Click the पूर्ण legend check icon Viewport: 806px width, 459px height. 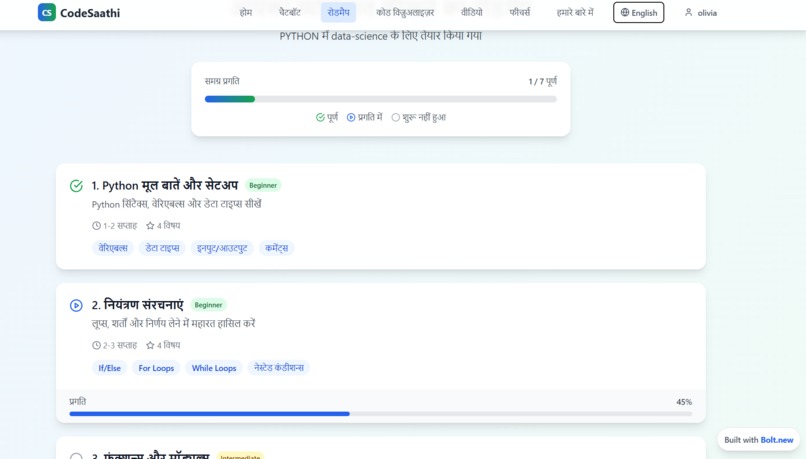pyautogui.click(x=320, y=118)
